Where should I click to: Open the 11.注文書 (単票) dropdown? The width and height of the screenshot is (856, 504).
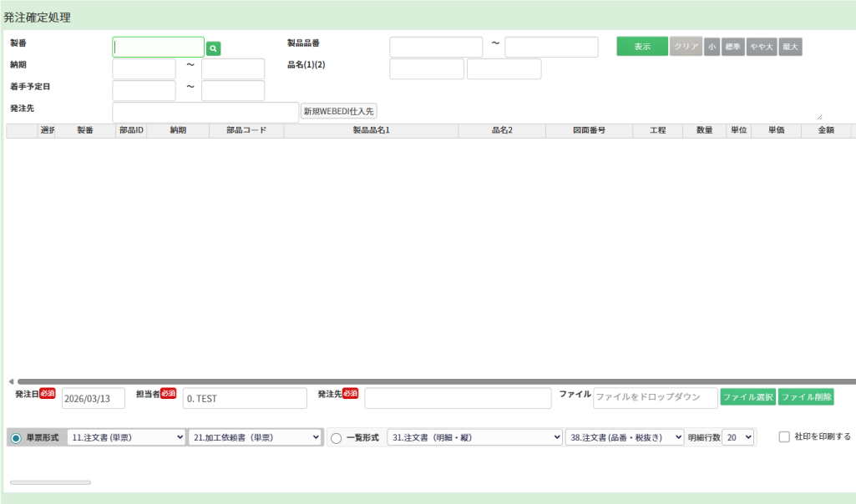click(x=126, y=437)
